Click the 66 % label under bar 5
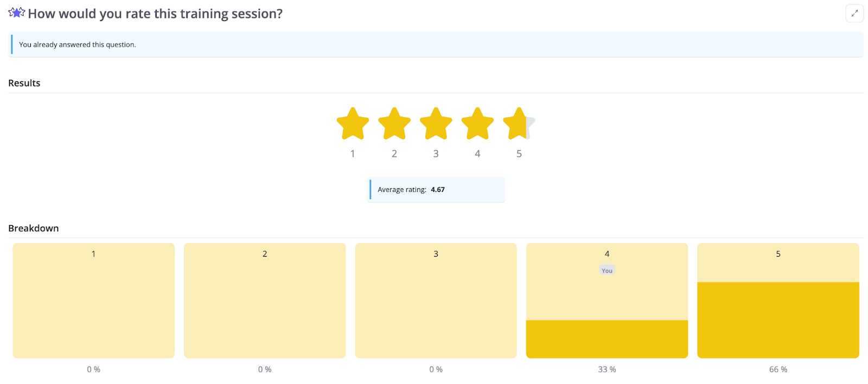Screen dimensions: 868x384 (778, 369)
